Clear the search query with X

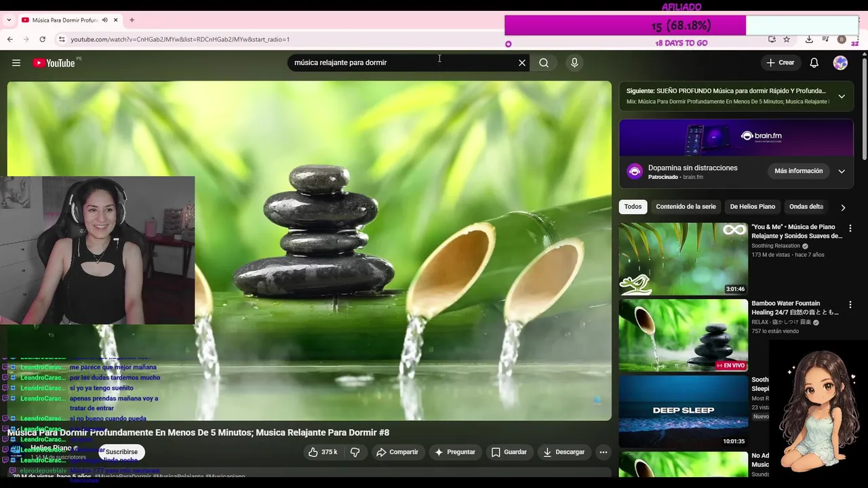coord(522,63)
